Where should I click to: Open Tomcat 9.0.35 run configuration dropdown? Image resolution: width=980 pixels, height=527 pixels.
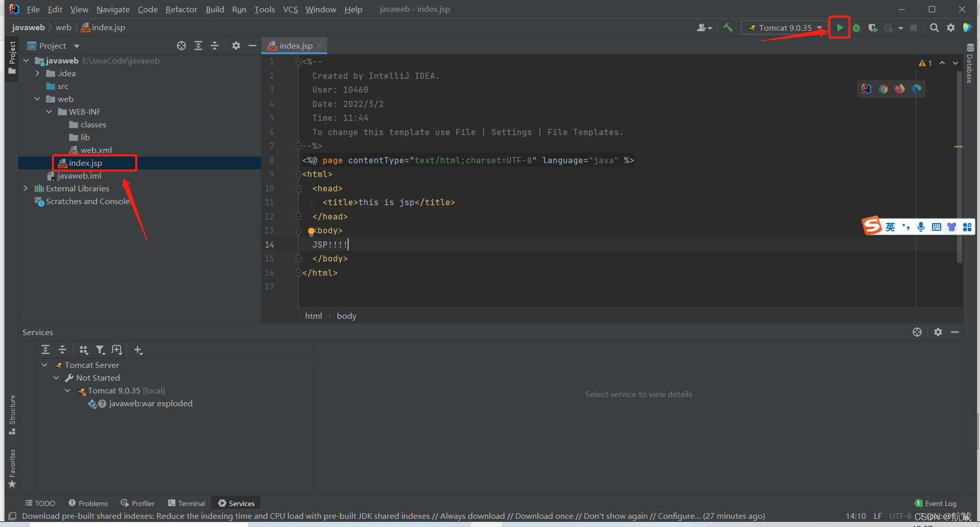coord(785,28)
